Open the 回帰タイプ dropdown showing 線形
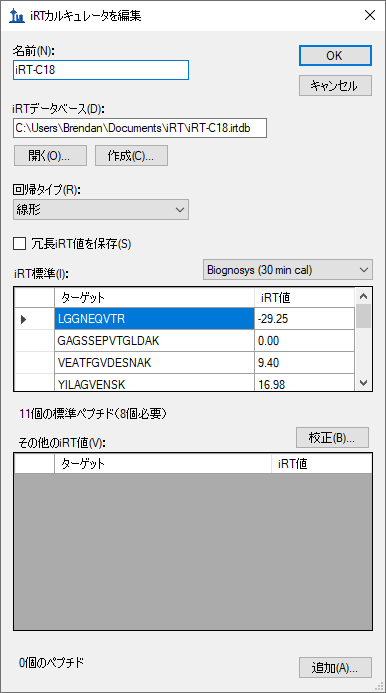Image resolution: width=386 pixels, height=693 pixels. coord(101,209)
